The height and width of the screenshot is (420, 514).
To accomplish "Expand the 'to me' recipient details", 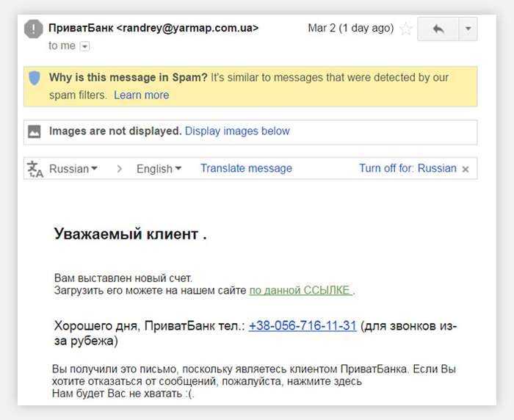I will click(85, 46).
